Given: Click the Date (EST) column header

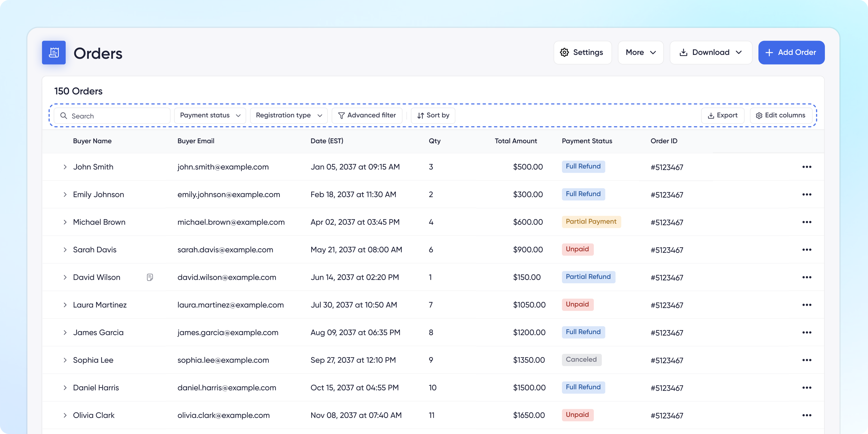Looking at the screenshot, I should click(x=327, y=141).
